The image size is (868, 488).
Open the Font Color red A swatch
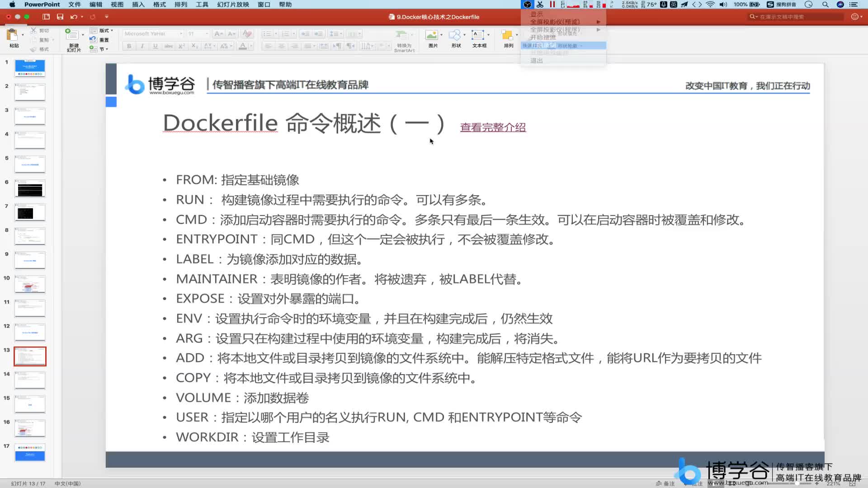243,46
